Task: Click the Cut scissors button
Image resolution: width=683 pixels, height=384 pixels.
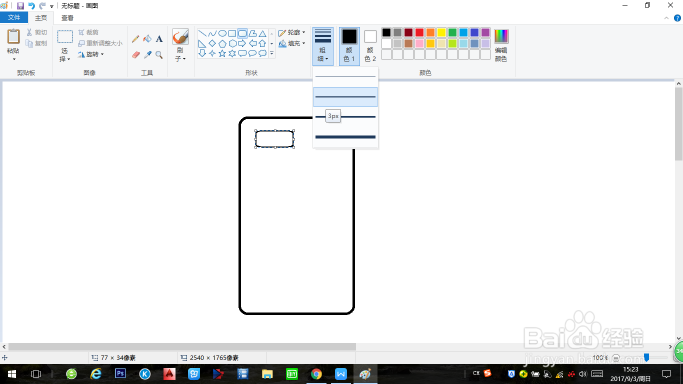Action: 37,33
